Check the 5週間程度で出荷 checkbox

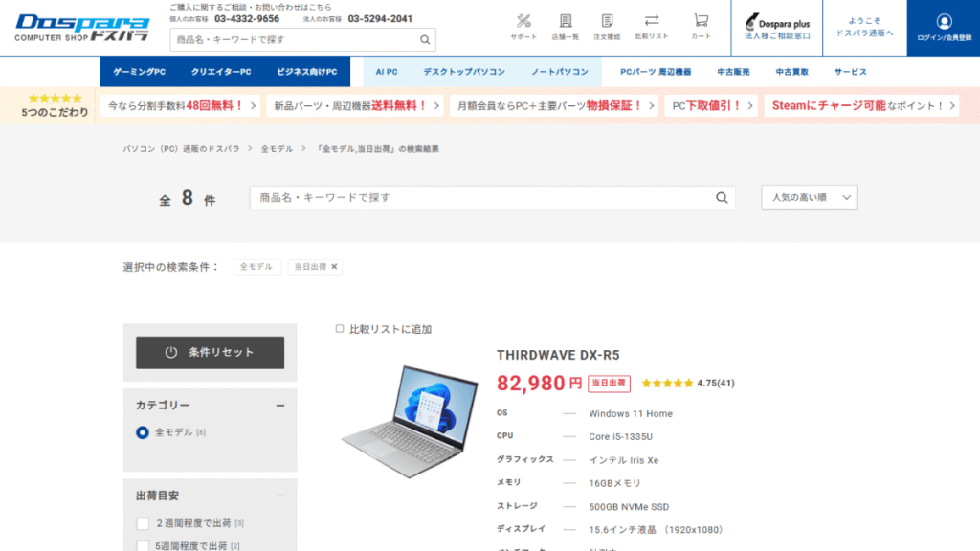click(143, 546)
